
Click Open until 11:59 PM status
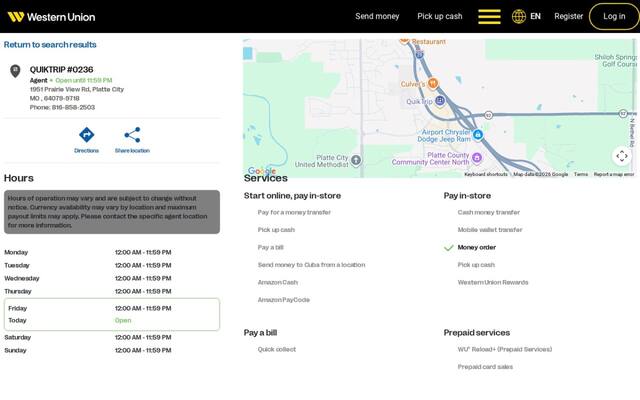(x=84, y=80)
